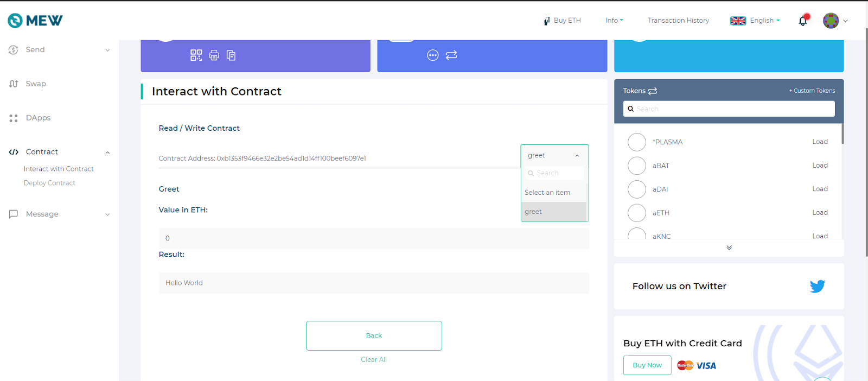
Task: Open the Info dropdown
Action: [x=614, y=21]
